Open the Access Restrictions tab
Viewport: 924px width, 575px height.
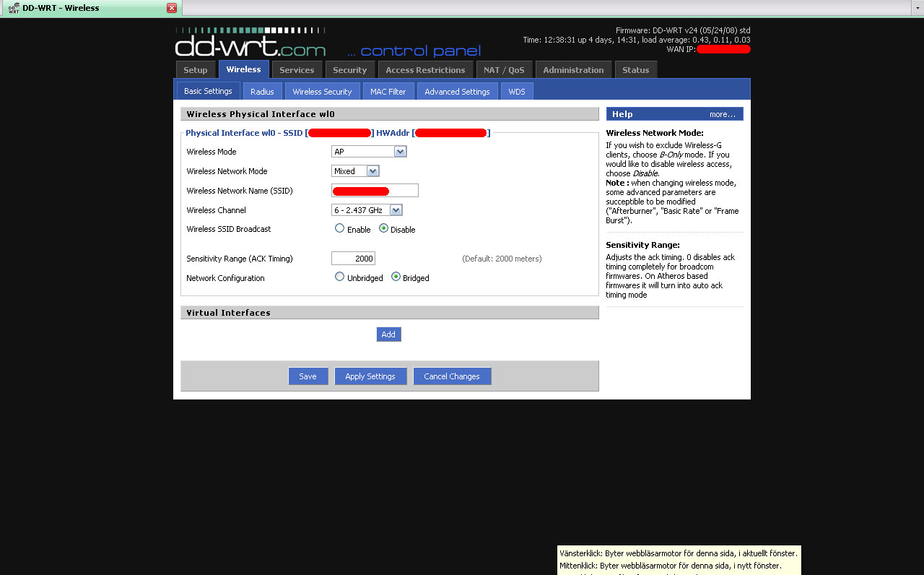[x=425, y=70]
